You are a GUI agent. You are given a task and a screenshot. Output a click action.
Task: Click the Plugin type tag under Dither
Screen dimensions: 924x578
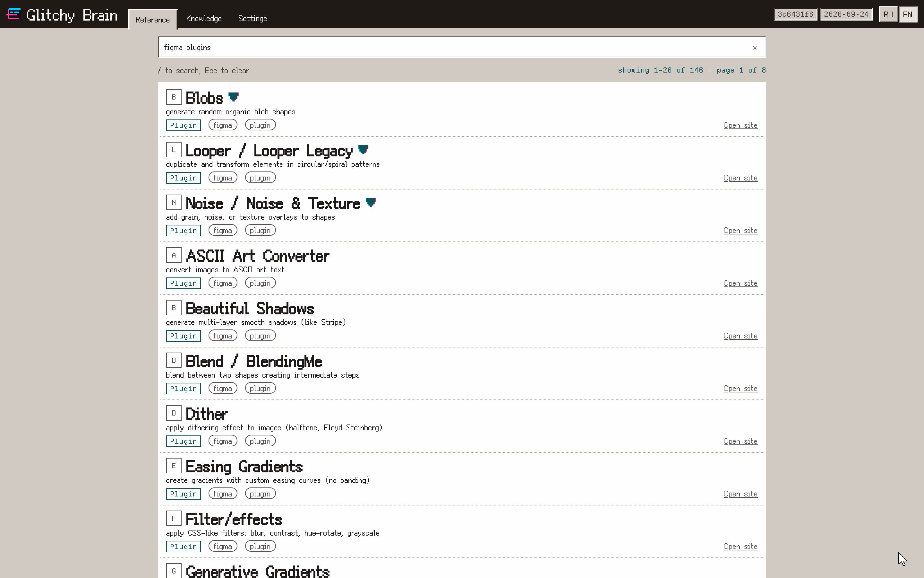[183, 441]
